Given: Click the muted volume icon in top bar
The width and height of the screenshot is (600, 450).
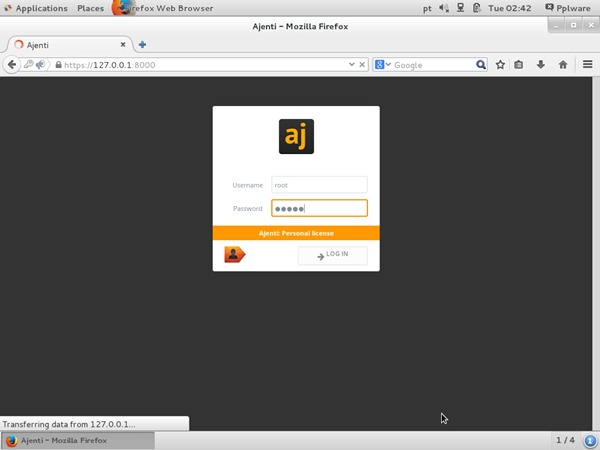Looking at the screenshot, I should coord(444,8).
